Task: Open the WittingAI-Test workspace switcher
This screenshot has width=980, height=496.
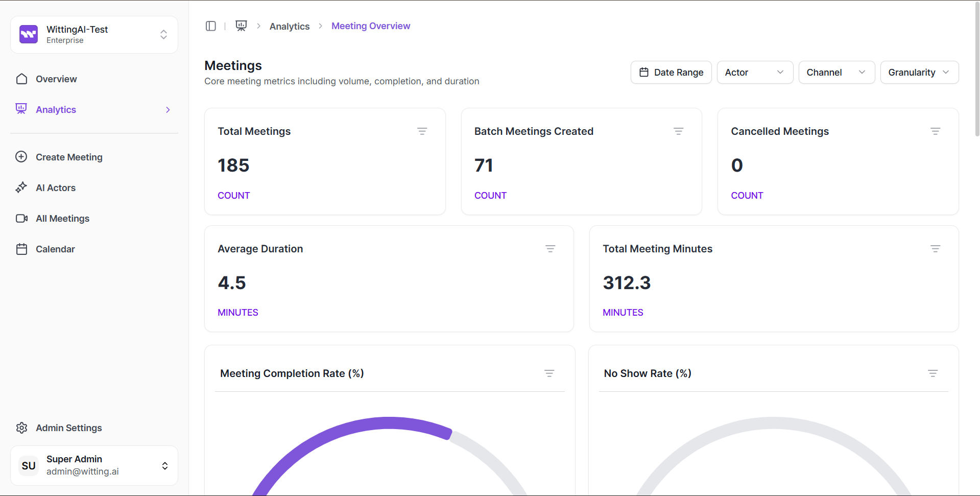Action: [x=94, y=35]
